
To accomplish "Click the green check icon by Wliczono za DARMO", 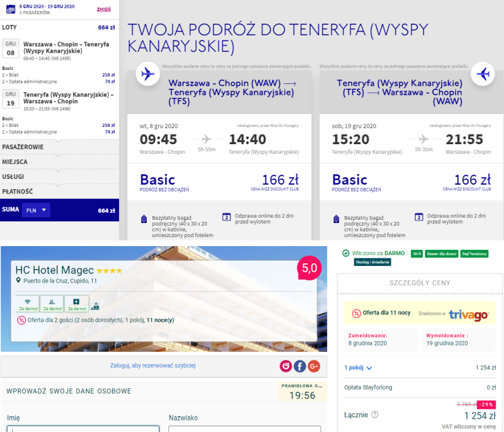I will [x=346, y=253].
